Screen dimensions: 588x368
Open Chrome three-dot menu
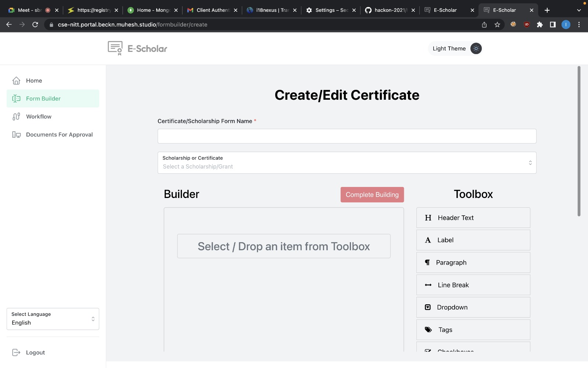[579, 25]
